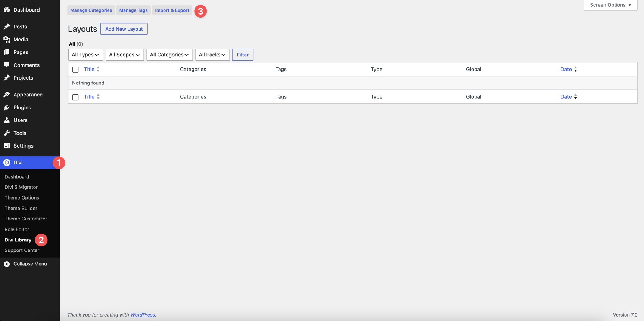Viewport: 644px width, 321px height.
Task: Go to Projects in the sidebar
Action: click(x=23, y=78)
